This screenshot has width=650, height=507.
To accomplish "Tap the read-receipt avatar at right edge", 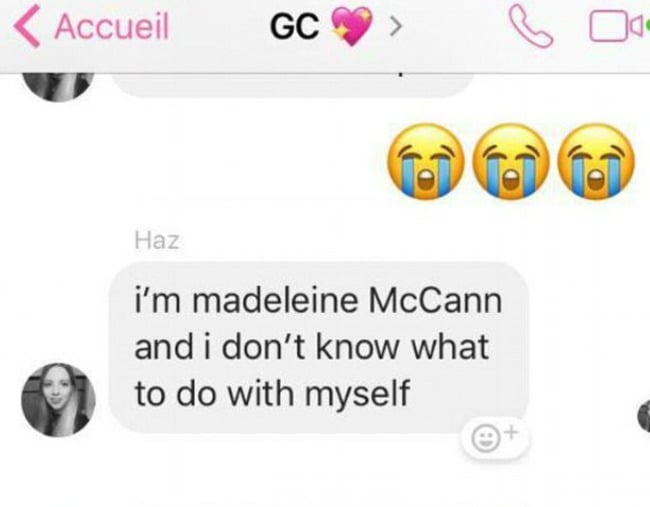I will click(644, 416).
